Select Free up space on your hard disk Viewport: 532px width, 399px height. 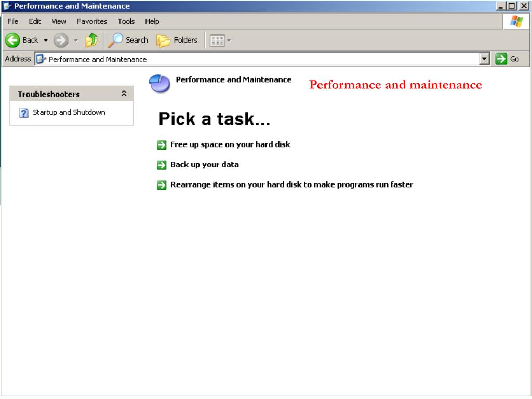point(230,144)
